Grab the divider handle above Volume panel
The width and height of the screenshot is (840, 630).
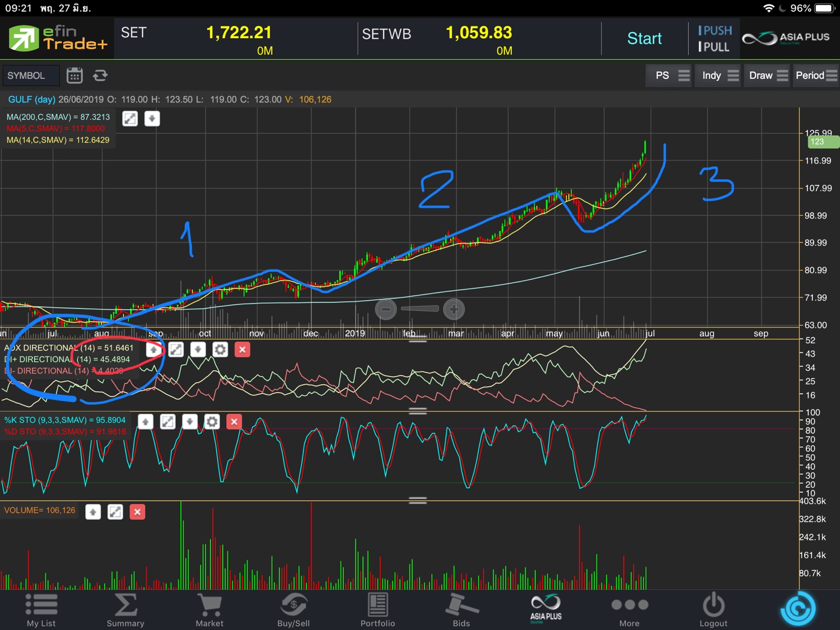point(418,500)
